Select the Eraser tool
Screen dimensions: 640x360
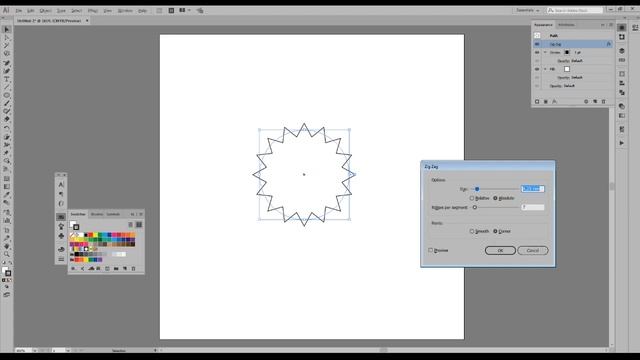[x=7, y=119]
